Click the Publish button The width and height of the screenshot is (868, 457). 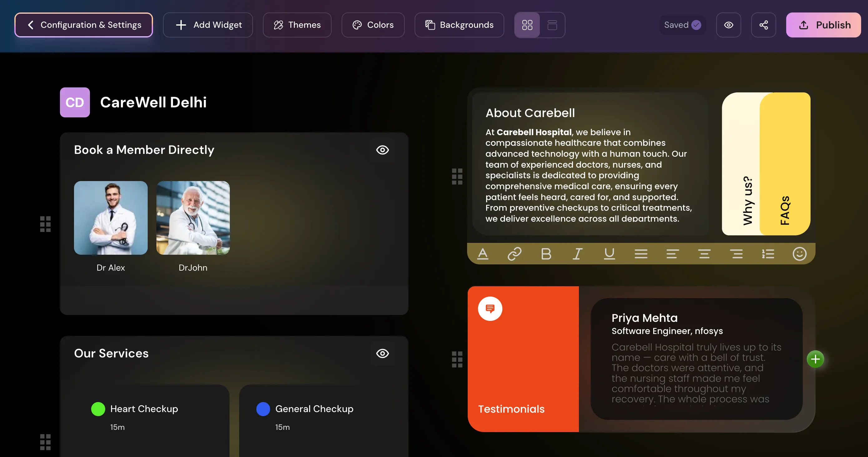(x=823, y=25)
